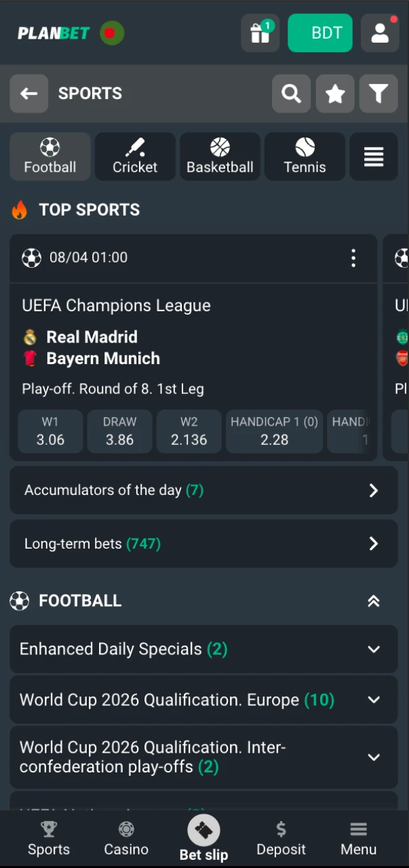The width and height of the screenshot is (409, 868).
Task: Select the Basketball sport icon
Action: coord(220,157)
